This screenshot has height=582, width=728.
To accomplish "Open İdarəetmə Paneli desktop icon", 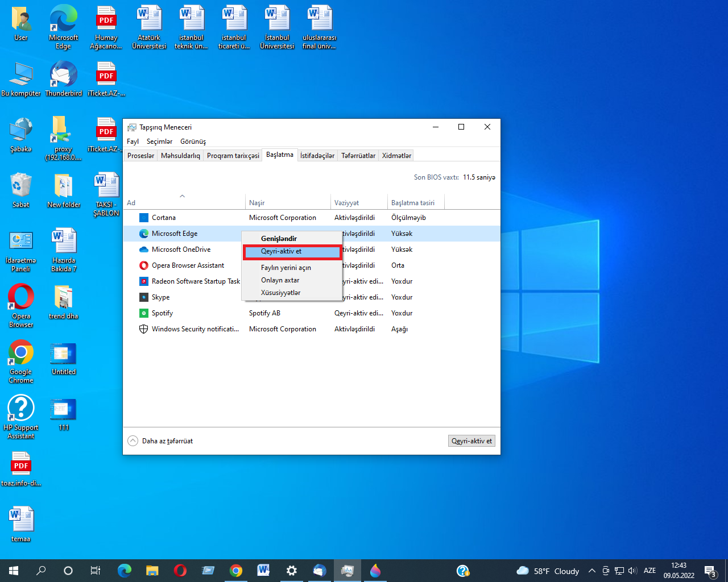I will (x=21, y=250).
